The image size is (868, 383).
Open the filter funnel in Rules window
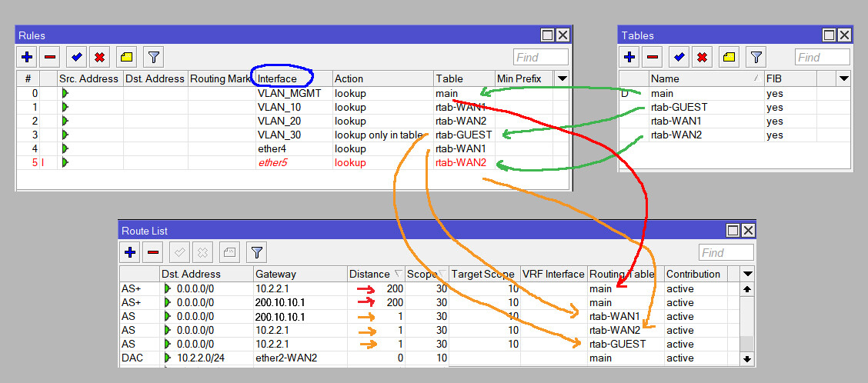click(154, 57)
